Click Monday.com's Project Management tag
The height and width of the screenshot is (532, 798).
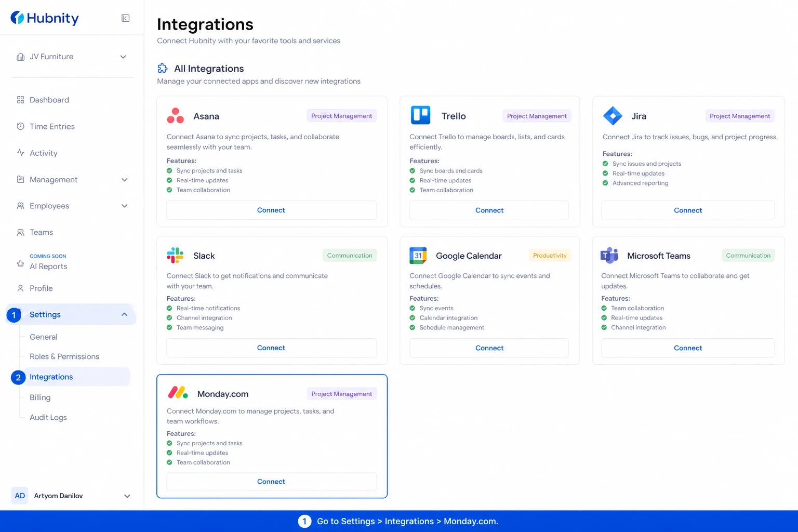(x=341, y=394)
